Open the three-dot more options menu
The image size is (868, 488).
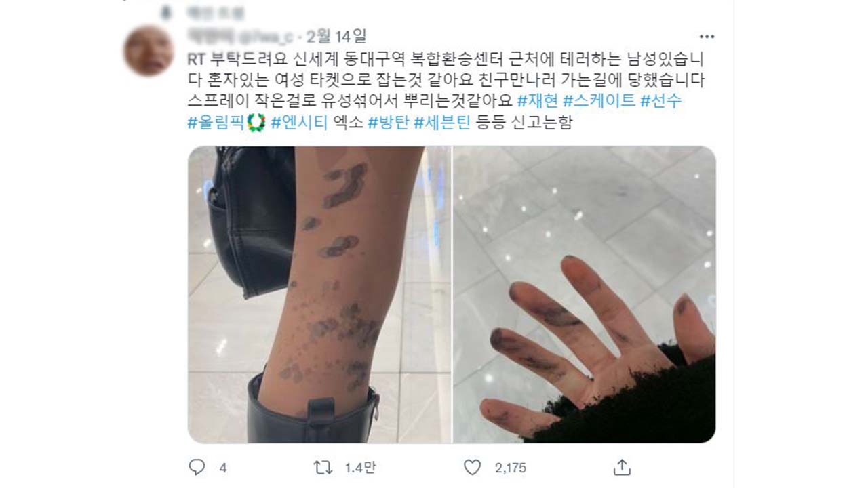point(707,37)
